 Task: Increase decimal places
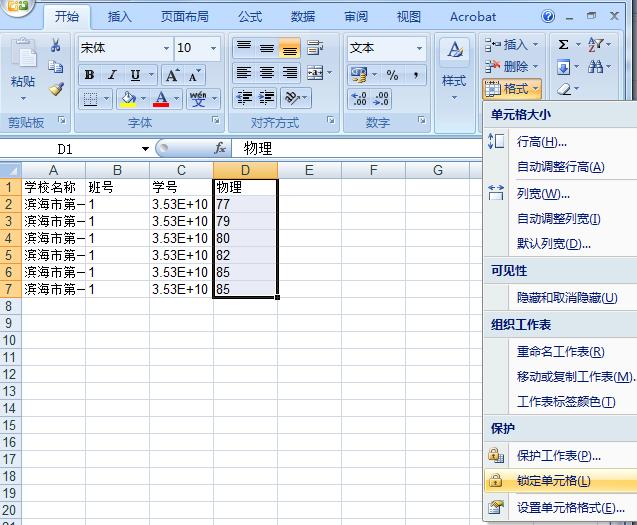359,99
